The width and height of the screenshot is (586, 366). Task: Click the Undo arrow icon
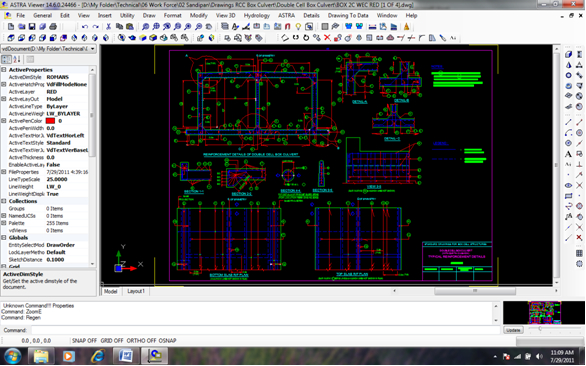coord(85,27)
